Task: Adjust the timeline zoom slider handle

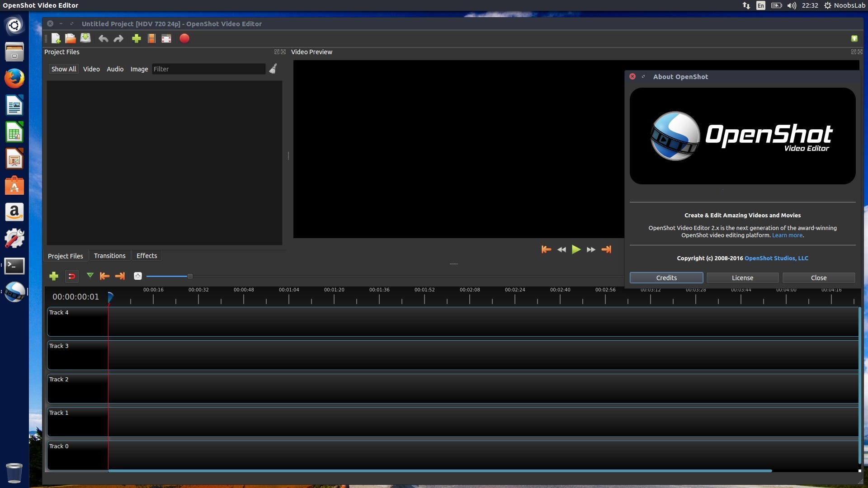Action: point(190,276)
